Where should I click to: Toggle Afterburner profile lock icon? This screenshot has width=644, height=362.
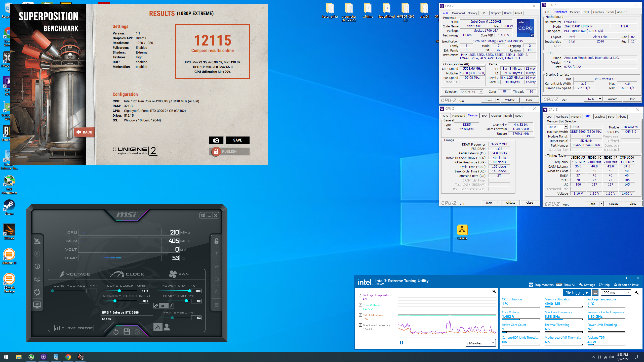(x=216, y=241)
